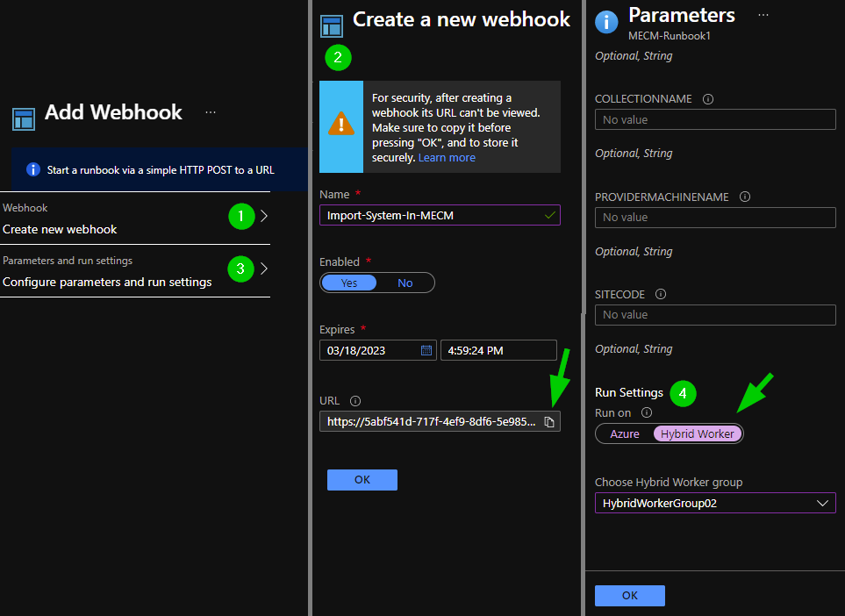845x616 pixels.
Task: Click the orange warning triangle icon
Action: [x=341, y=124]
